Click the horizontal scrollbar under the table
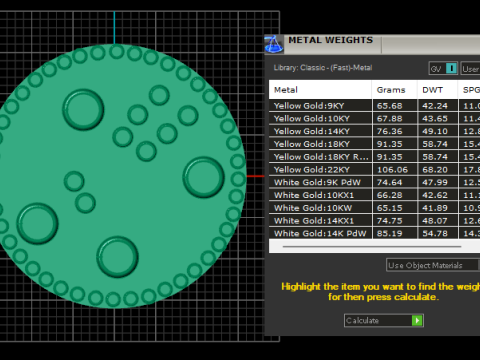 click(372, 247)
